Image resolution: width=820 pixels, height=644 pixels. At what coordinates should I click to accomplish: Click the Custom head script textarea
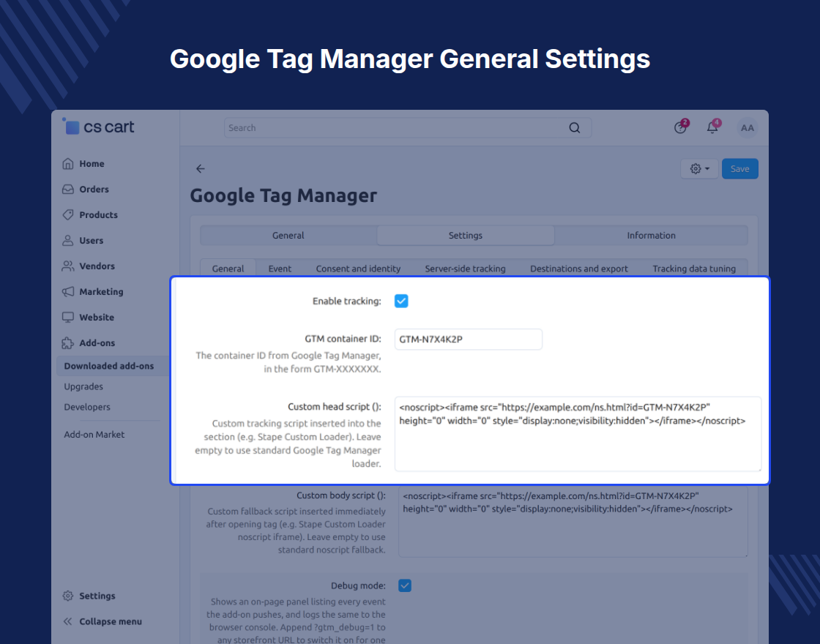(578, 434)
